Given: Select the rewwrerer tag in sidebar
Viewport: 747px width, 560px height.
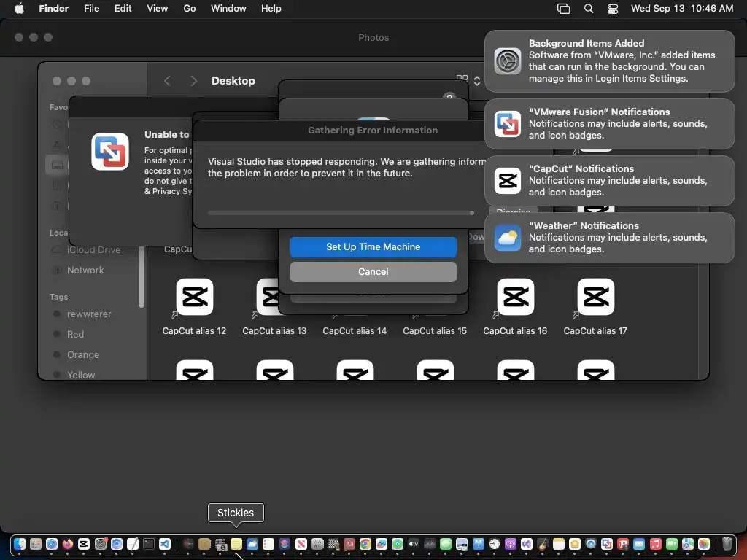Looking at the screenshot, I should pos(89,314).
